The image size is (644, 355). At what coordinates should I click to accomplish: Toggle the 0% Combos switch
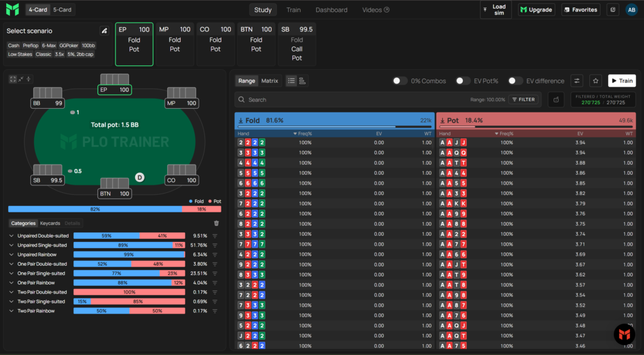(399, 81)
